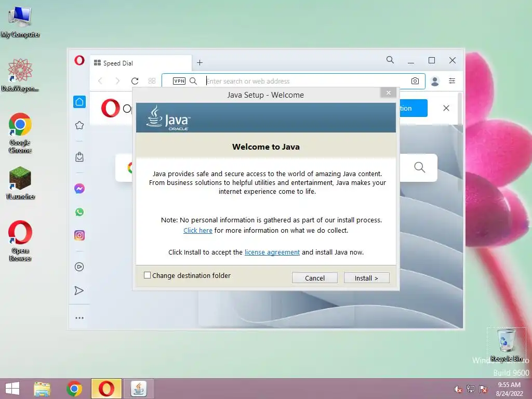Screen dimensions: 532x399
Task: Click the muted volume tray icon
Action: pos(458,389)
